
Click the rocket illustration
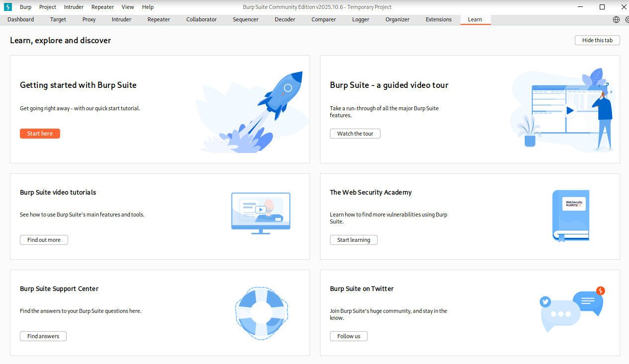tap(252, 112)
